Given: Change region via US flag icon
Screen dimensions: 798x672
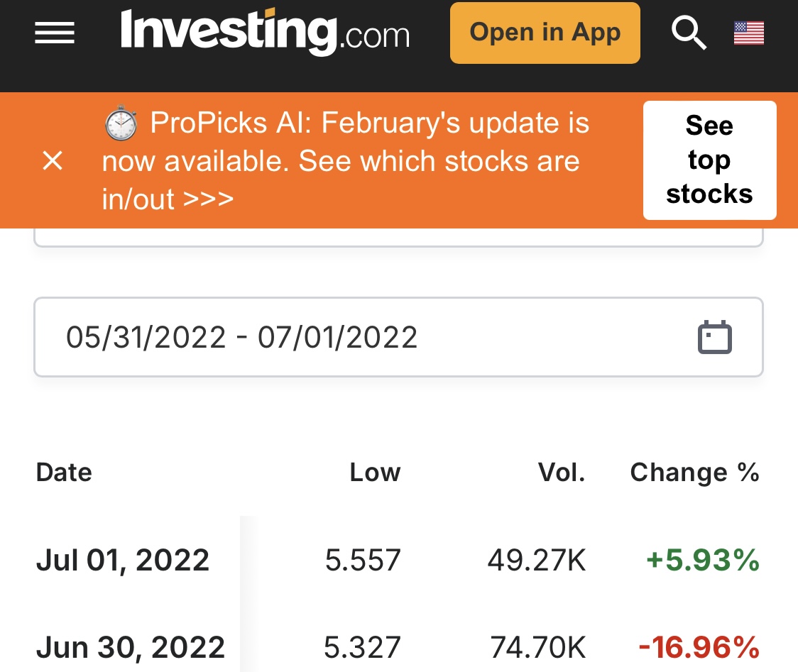Looking at the screenshot, I should (x=748, y=33).
